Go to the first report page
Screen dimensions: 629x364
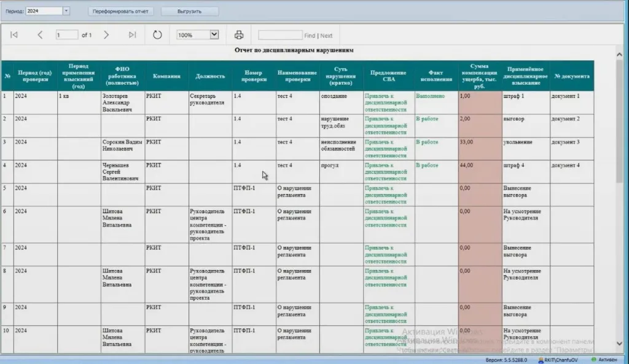click(14, 35)
